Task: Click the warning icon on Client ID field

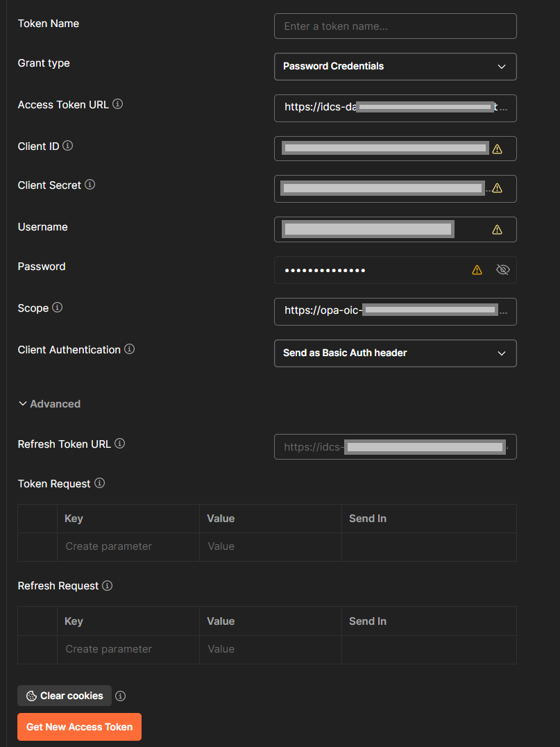Action: tap(497, 149)
